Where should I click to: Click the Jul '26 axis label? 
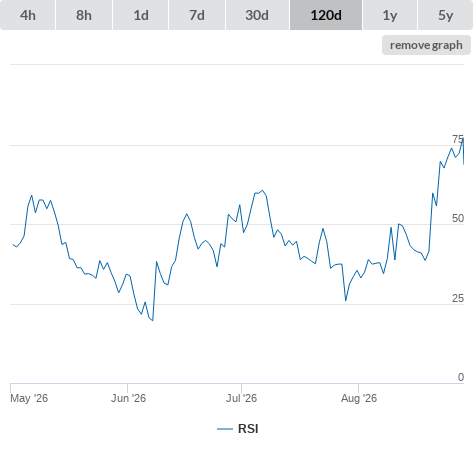coord(242,398)
